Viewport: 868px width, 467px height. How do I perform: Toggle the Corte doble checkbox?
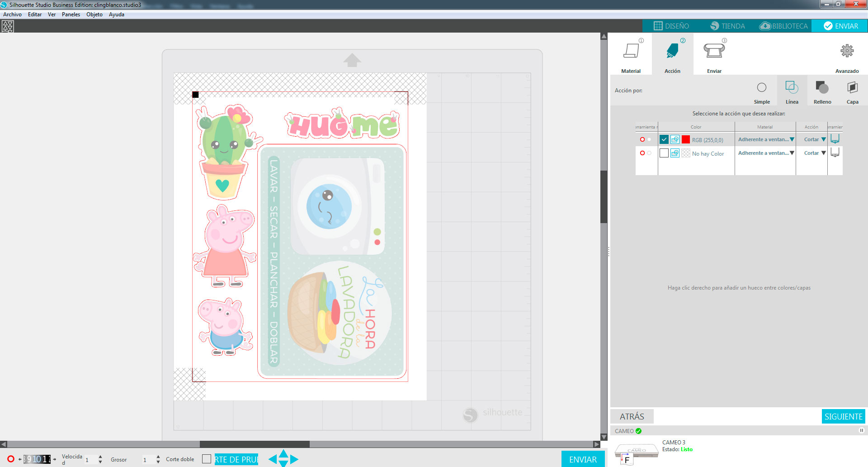click(207, 459)
